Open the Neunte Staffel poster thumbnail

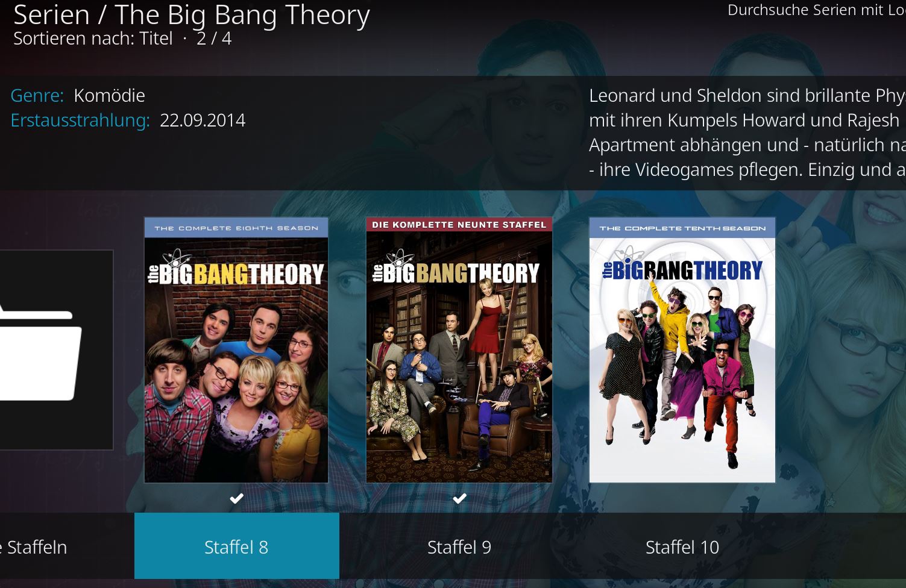click(x=459, y=350)
